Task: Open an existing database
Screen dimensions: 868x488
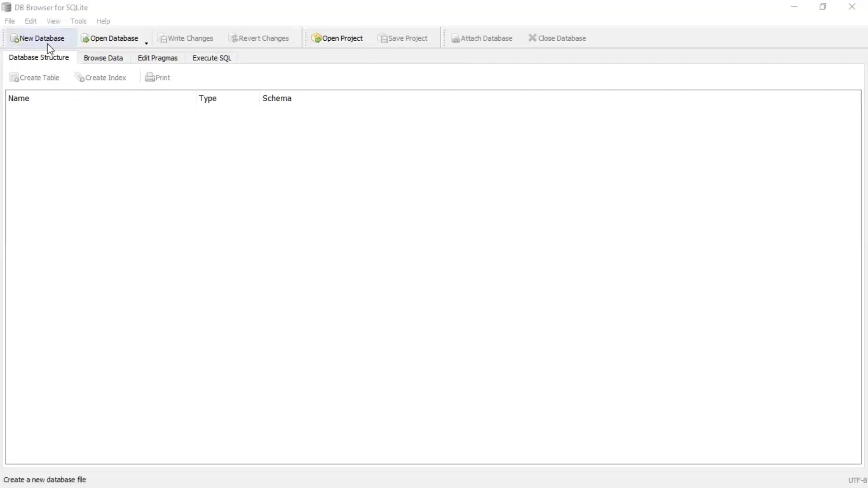Action: [x=111, y=38]
